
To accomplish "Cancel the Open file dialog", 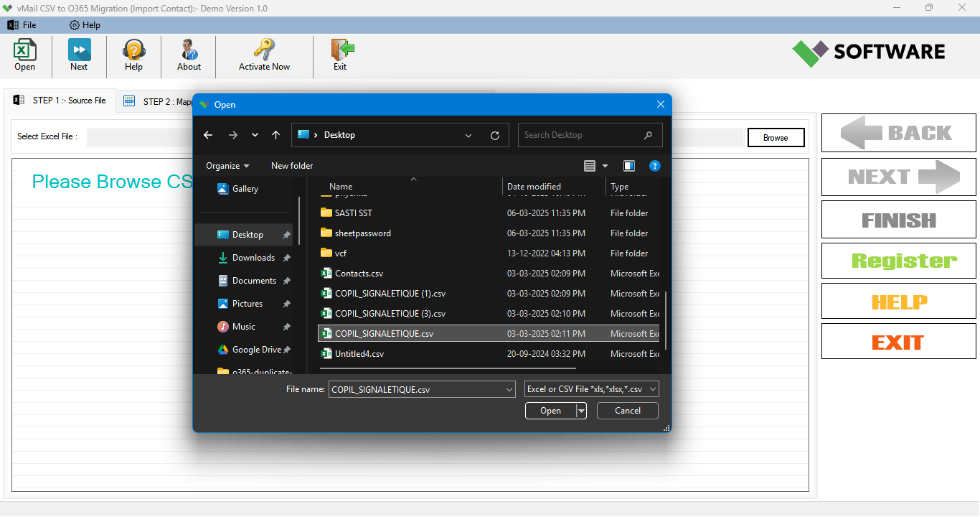I will click(628, 411).
